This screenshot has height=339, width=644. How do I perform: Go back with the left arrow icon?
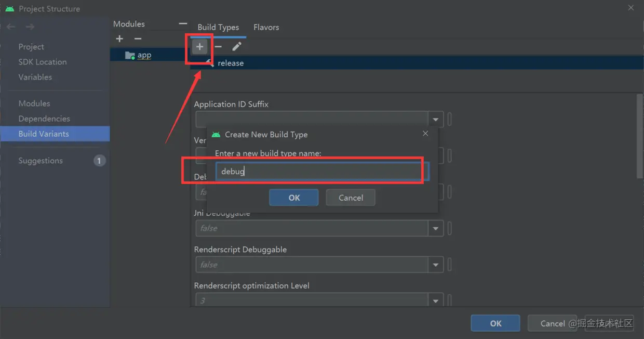pyautogui.click(x=11, y=27)
